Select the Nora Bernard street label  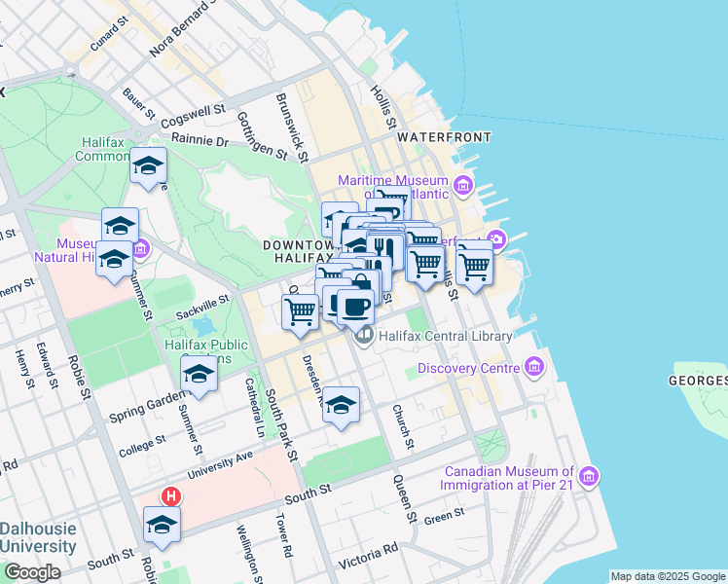pyautogui.click(x=183, y=29)
